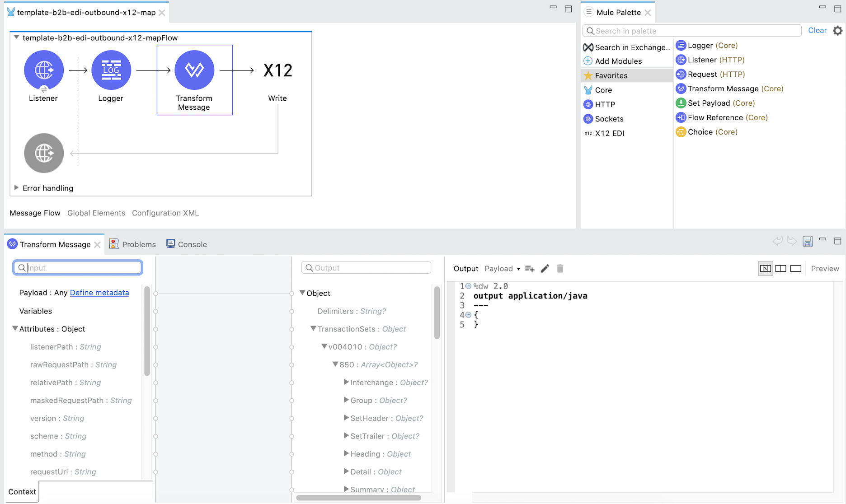846x504 pixels.
Task: Switch to source only view layout
Action: coord(796,268)
